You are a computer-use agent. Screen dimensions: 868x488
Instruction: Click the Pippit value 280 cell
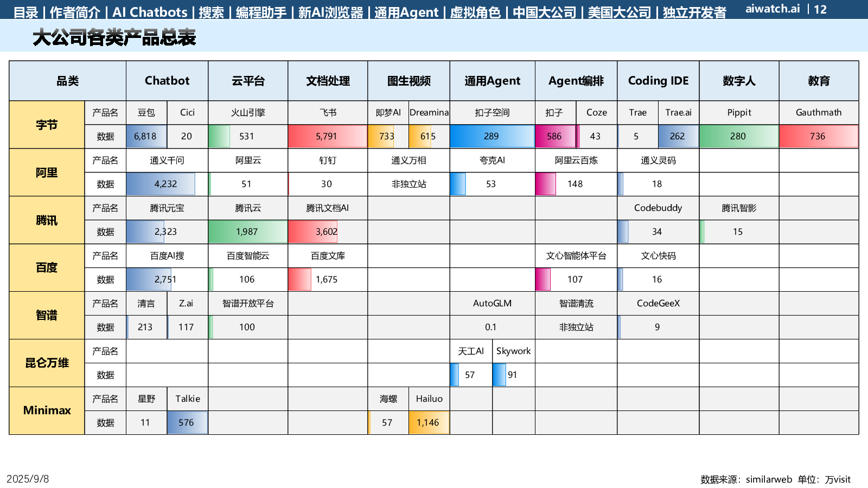click(x=739, y=136)
